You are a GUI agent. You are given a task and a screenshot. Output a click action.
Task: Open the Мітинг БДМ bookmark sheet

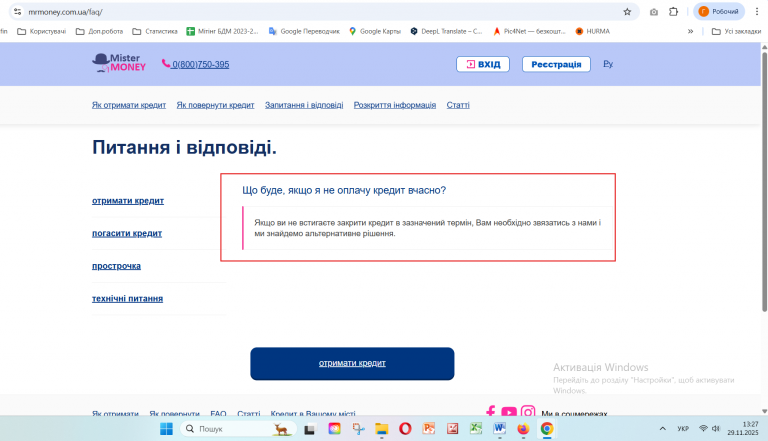[x=222, y=31]
